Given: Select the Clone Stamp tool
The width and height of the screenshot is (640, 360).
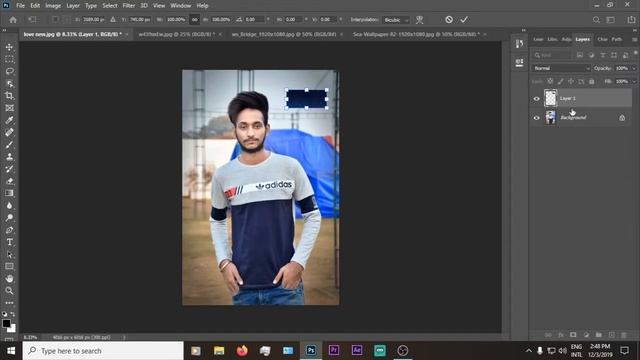Looking at the screenshot, I should tap(9, 157).
